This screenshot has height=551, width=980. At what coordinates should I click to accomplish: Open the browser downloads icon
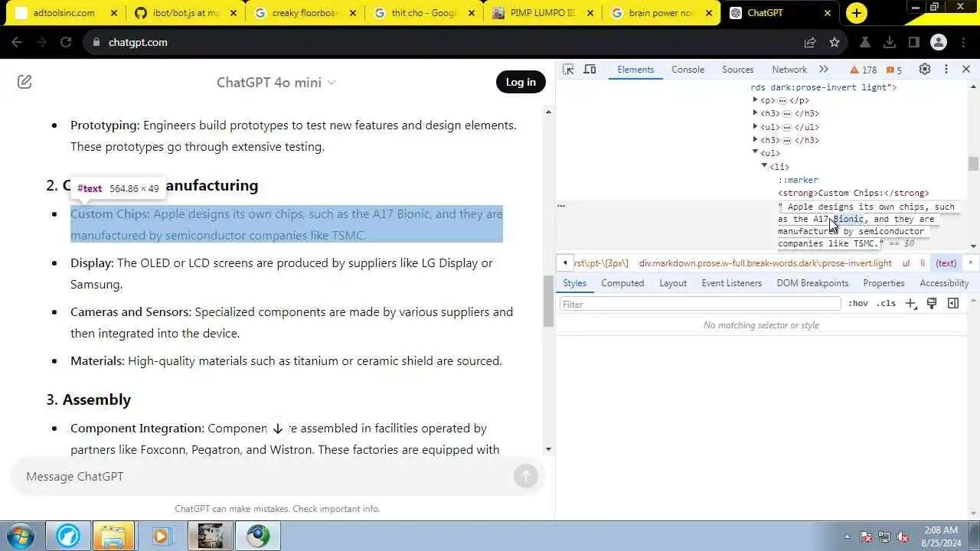coord(890,42)
